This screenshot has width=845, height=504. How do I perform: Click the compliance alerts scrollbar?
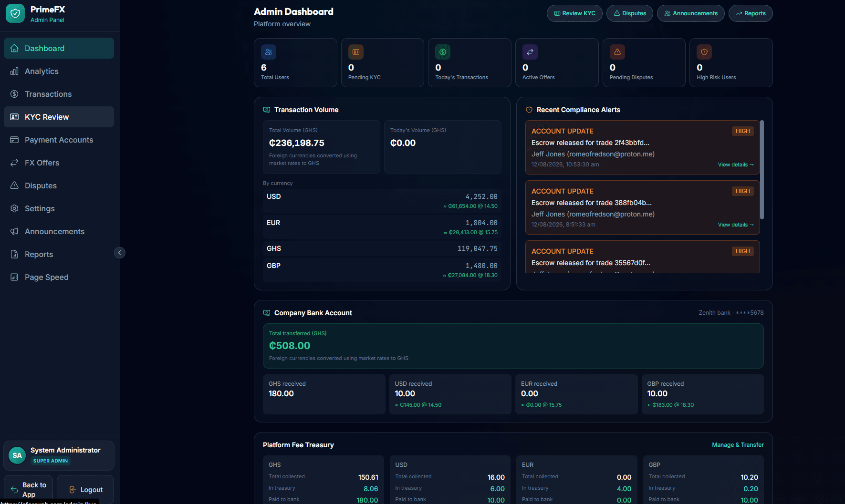762,170
